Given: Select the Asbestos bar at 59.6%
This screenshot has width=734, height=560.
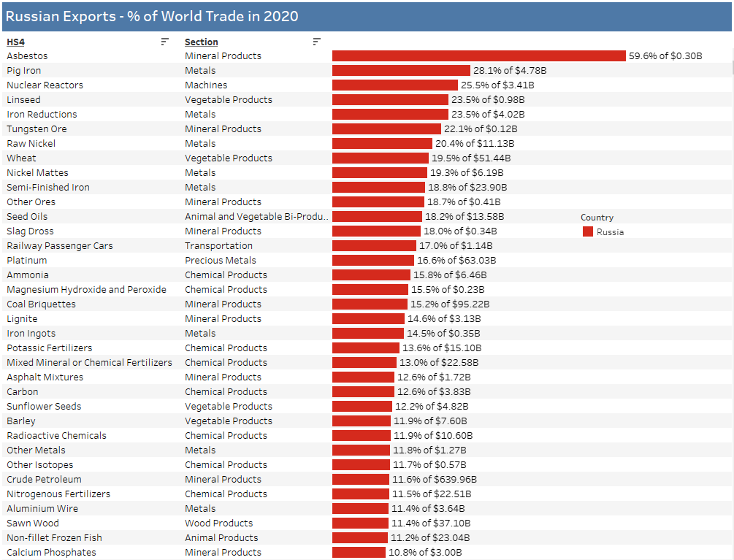Looking at the screenshot, I should [x=478, y=56].
